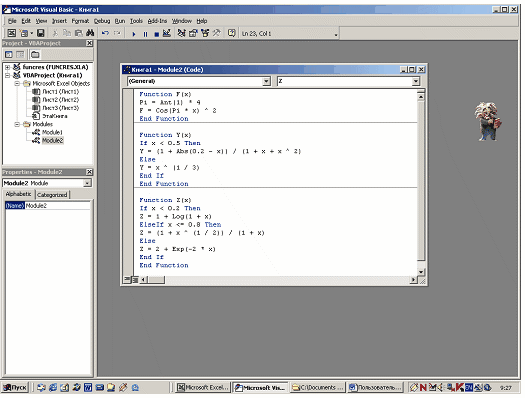Click the Copy toolbar icon
Image resolution: width=525 pixels, height=398 pixels.
click(67, 33)
